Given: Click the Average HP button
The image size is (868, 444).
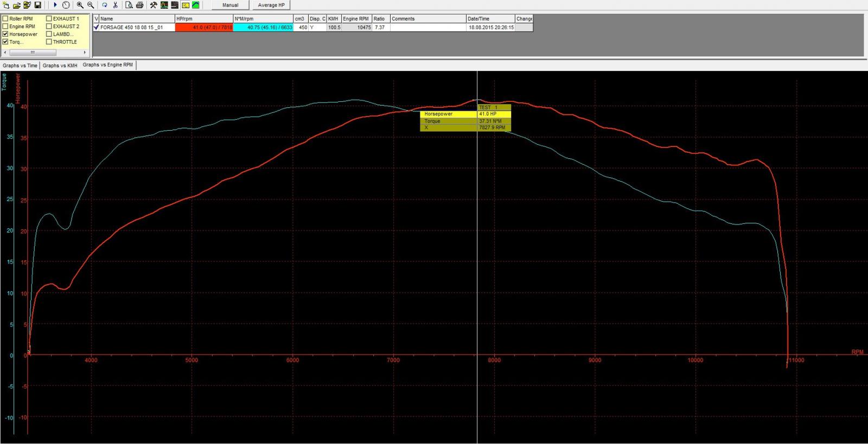Looking at the screenshot, I should pyautogui.click(x=271, y=5).
